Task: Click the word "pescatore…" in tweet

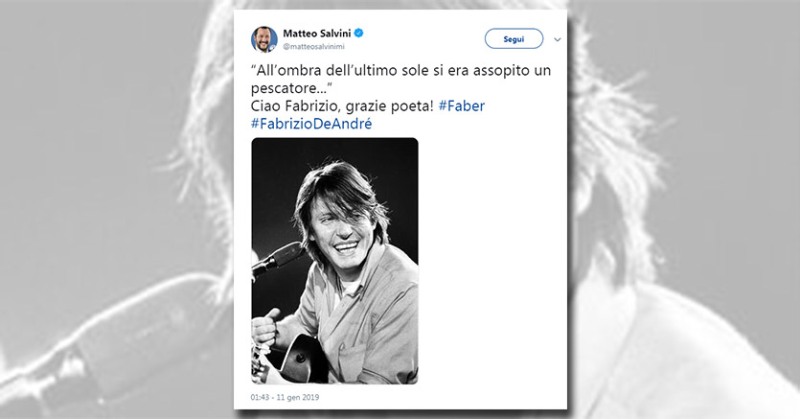Action: [292, 89]
